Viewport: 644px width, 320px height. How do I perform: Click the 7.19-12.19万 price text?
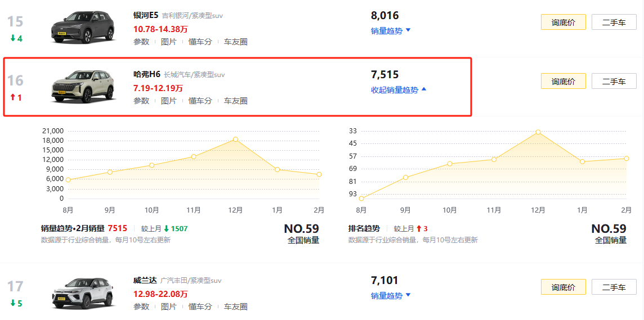point(158,88)
